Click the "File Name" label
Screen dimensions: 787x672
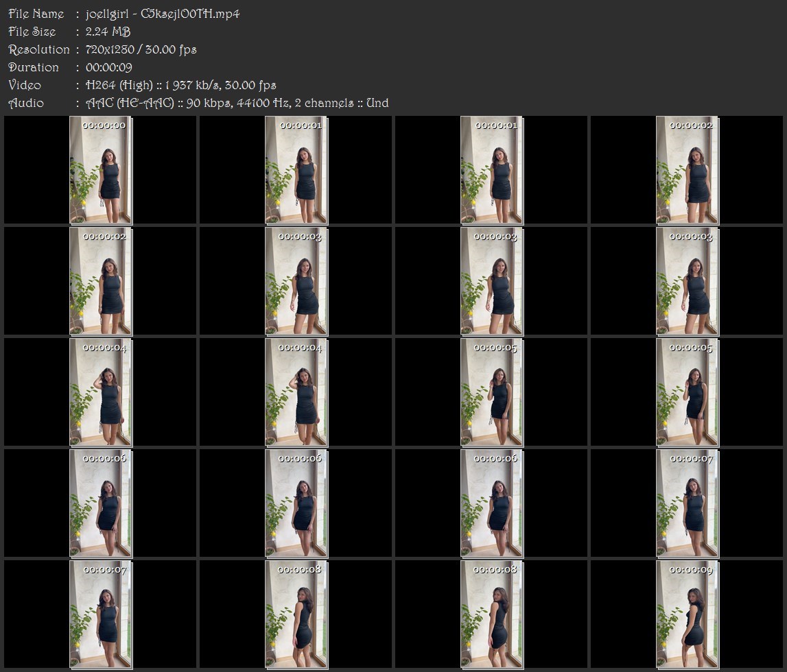36,14
